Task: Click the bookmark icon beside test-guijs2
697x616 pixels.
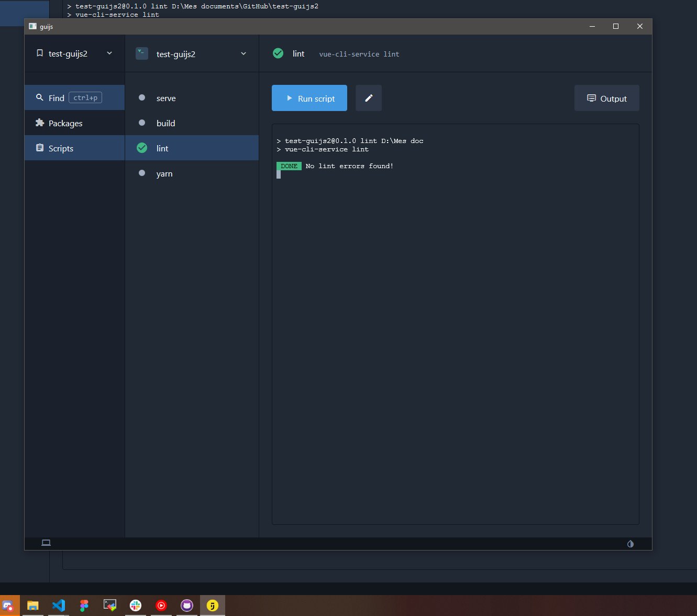Action: [x=39, y=53]
